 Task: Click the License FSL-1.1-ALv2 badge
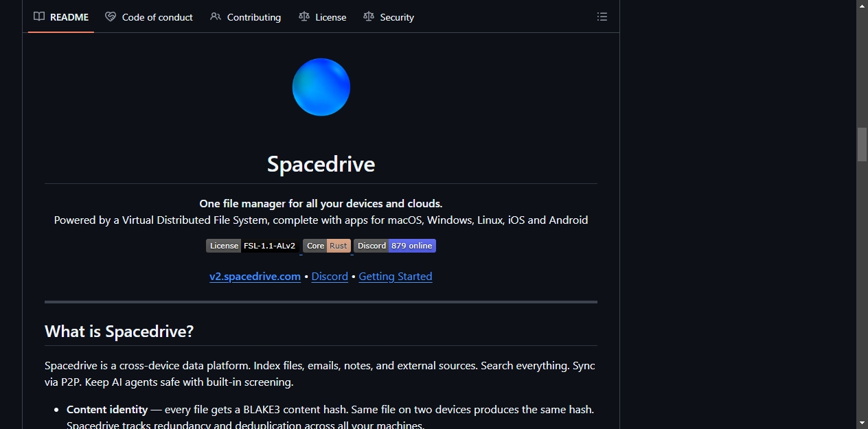[253, 246]
